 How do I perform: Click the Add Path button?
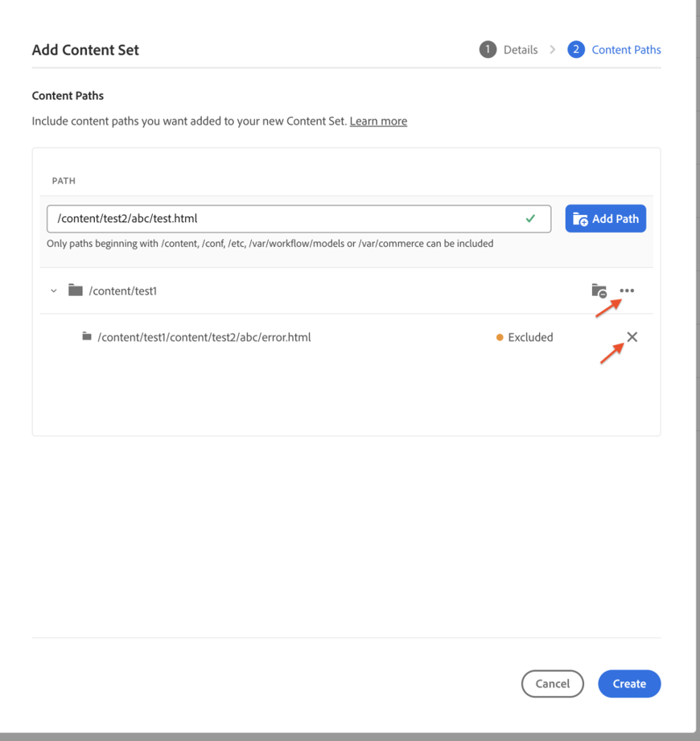pyautogui.click(x=606, y=218)
